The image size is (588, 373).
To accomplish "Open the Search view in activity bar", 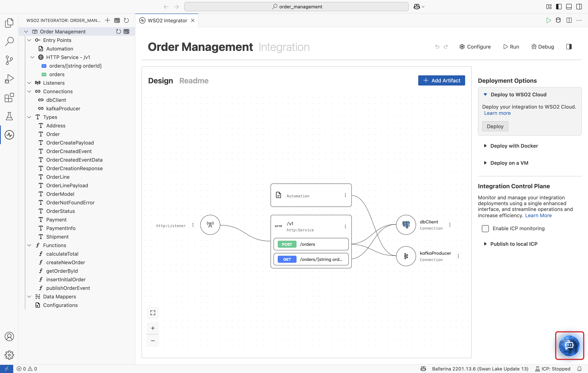I will click(x=9, y=41).
